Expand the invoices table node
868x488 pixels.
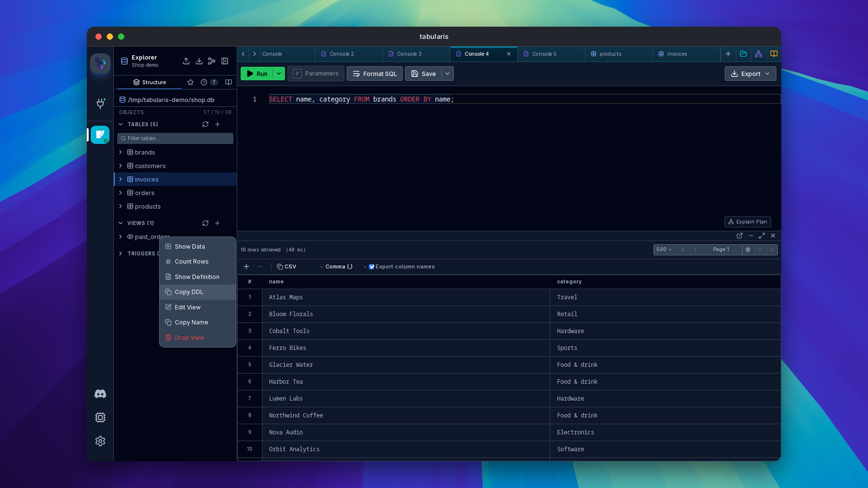click(121, 179)
